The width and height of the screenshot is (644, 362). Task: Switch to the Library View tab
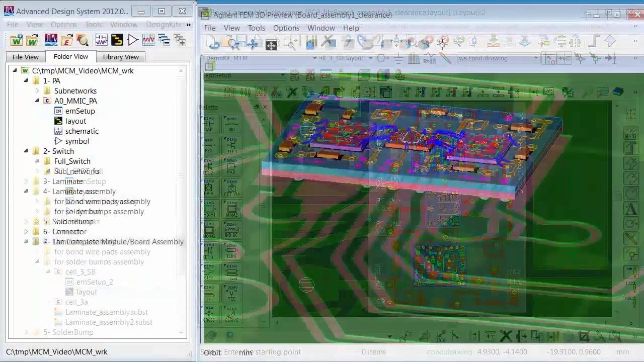[x=121, y=57]
